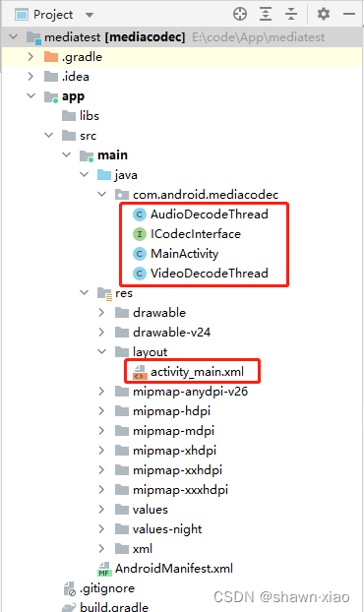The height and width of the screenshot is (612, 364).
Task: Select the 'mediatest [mediacodec]' root label
Action: coord(115,37)
